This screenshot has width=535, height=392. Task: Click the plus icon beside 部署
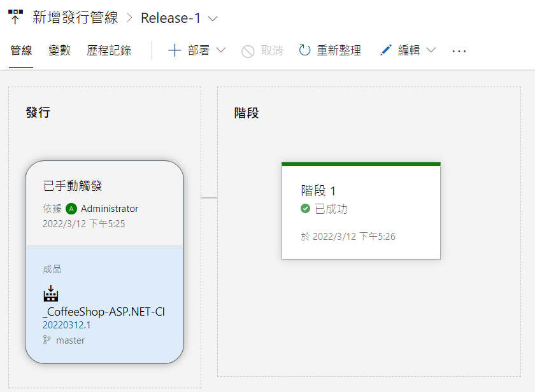(175, 51)
